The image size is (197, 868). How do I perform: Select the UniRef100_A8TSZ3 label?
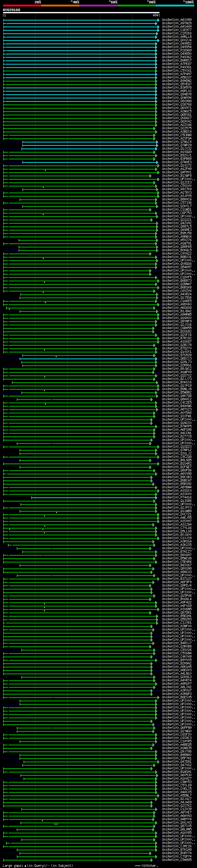[x=177, y=410]
